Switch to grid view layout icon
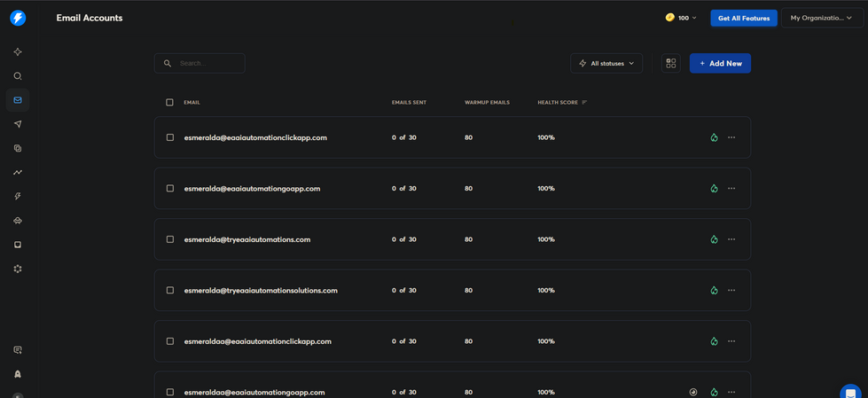Viewport: 868px width, 398px height. point(671,63)
